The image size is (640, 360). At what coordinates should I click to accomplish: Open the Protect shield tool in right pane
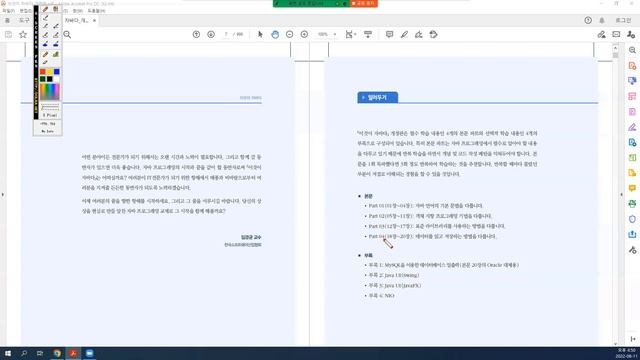(632, 219)
